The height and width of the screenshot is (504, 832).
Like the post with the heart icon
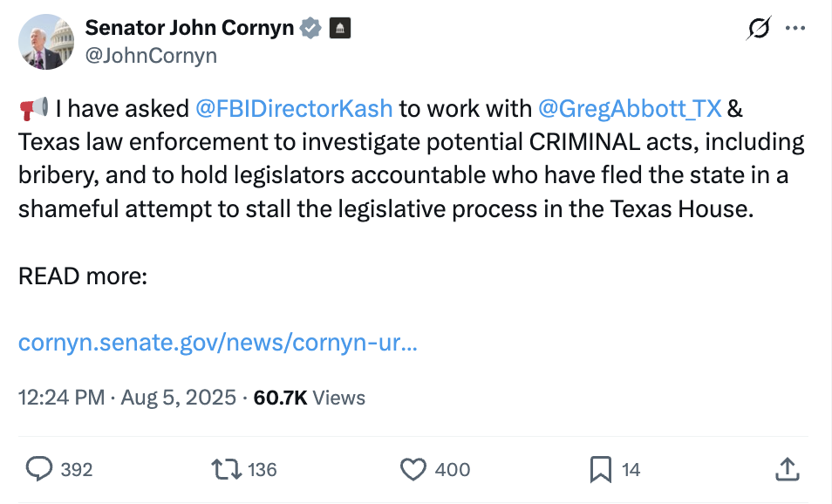click(x=413, y=469)
